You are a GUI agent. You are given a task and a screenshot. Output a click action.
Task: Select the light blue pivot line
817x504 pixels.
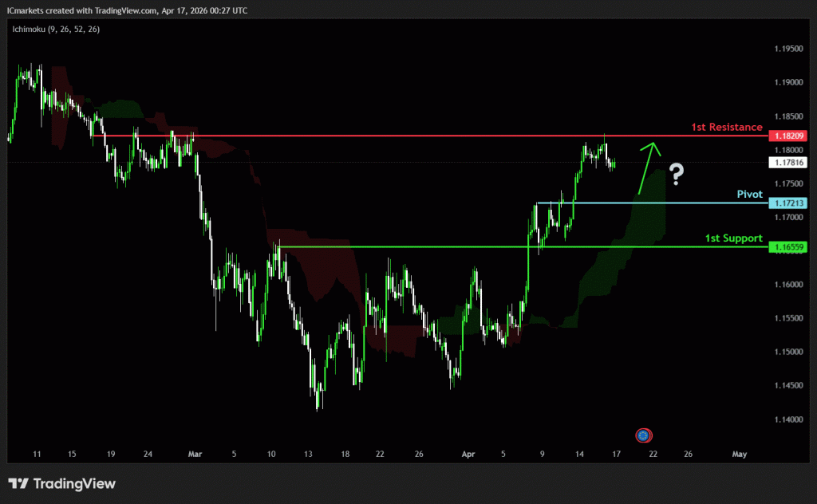638,203
